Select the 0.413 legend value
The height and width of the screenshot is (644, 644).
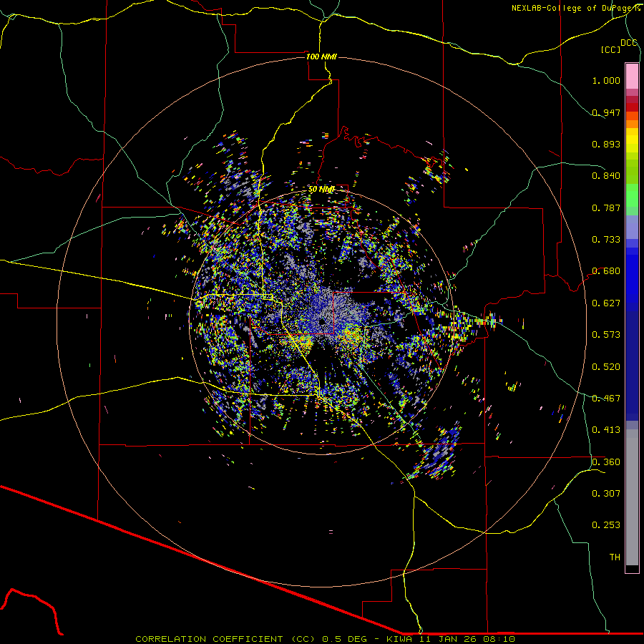606,430
